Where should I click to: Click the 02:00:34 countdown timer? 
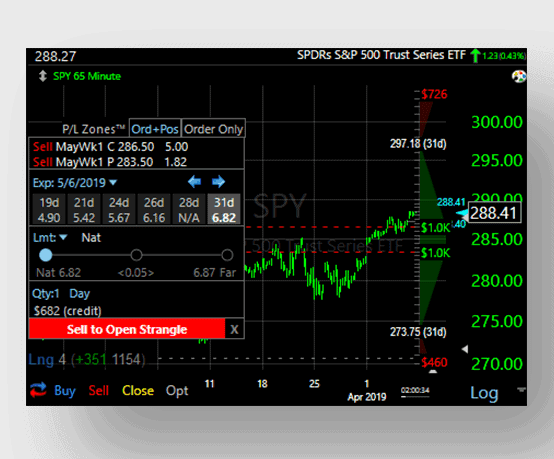pyautogui.click(x=415, y=390)
